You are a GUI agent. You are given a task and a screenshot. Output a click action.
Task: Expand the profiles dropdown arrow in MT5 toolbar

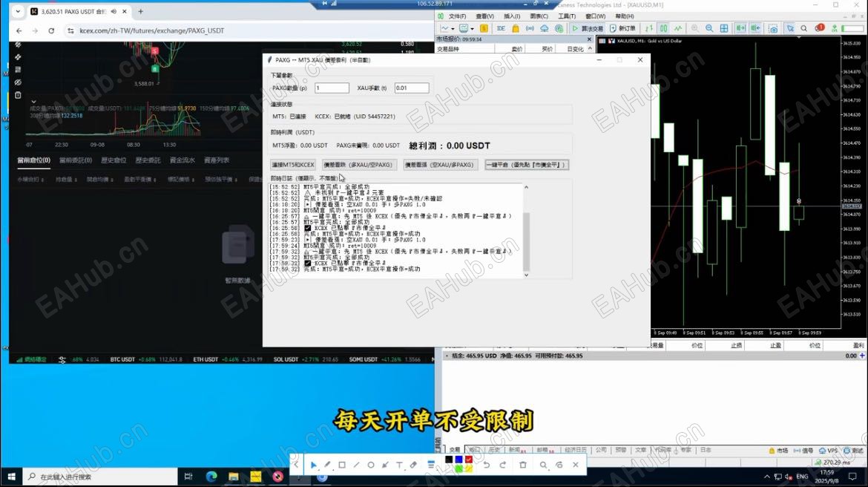pos(472,28)
